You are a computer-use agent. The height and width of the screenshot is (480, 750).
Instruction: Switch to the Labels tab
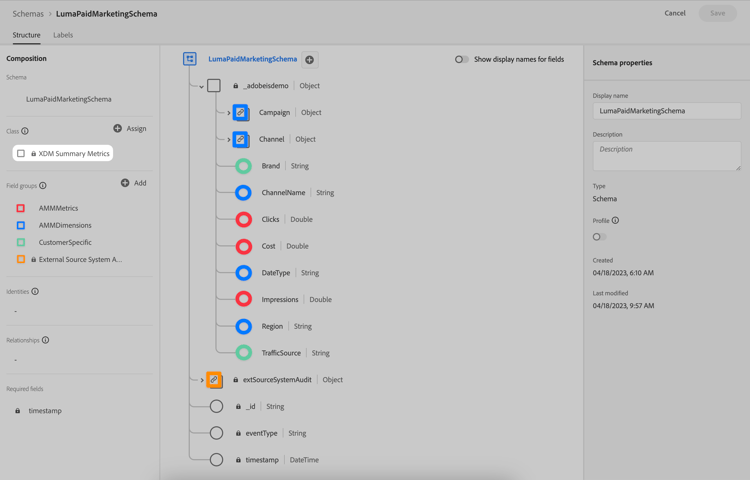[63, 35]
